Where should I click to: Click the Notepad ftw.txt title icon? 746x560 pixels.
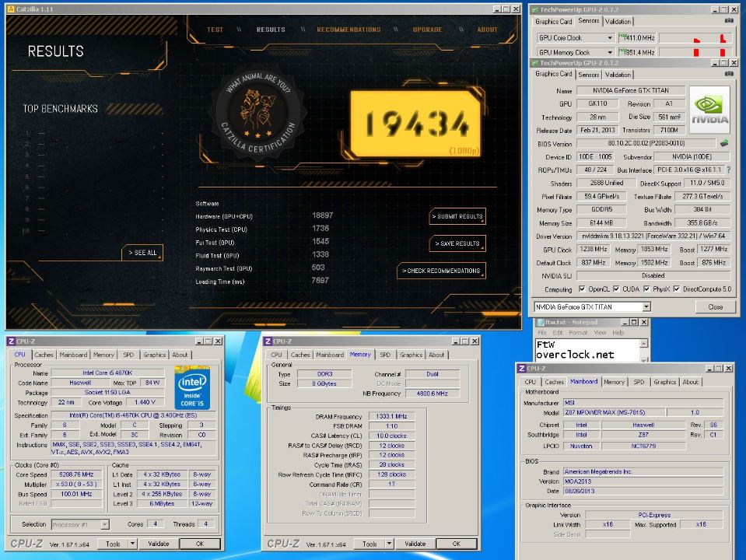tap(540, 322)
